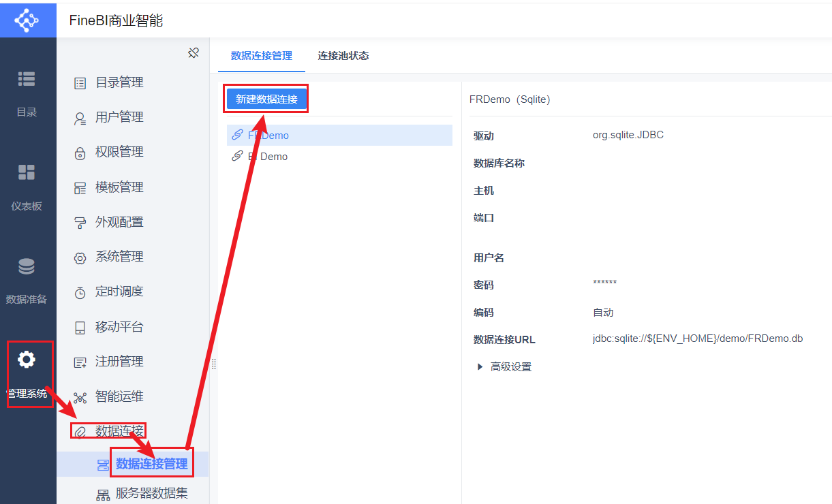Click the 主机 field label
The height and width of the screenshot is (504, 832).
pos(484,191)
